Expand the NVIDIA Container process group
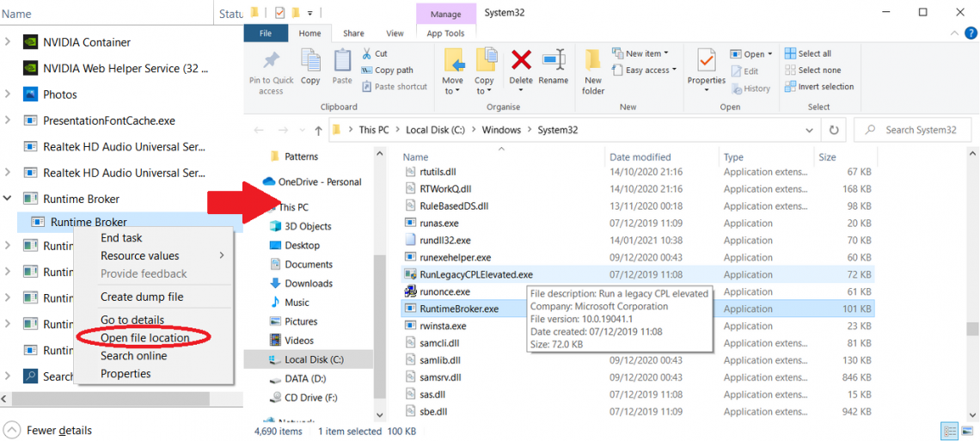Image resolution: width=980 pixels, height=441 pixels. (8, 42)
